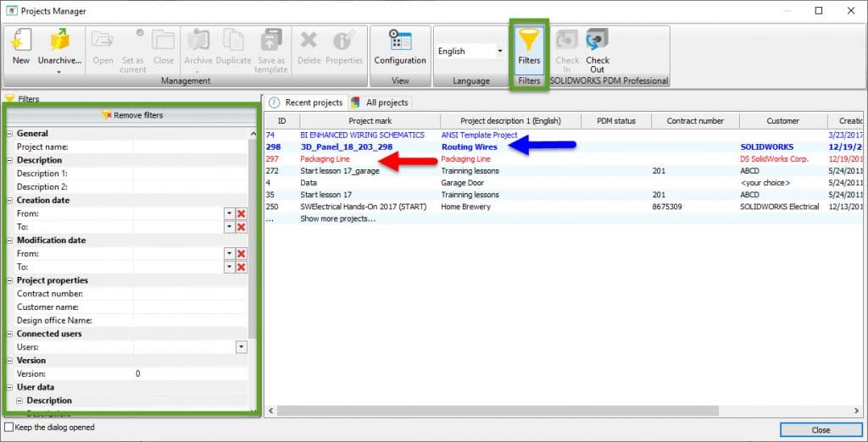The image size is (868, 442).
Task: Clear Creation date From with red X
Action: pyautogui.click(x=241, y=214)
